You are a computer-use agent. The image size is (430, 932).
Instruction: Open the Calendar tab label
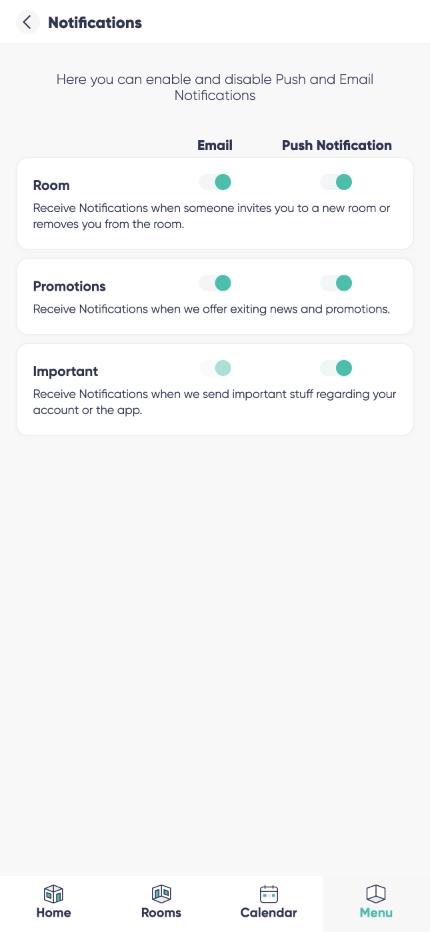pos(269,912)
